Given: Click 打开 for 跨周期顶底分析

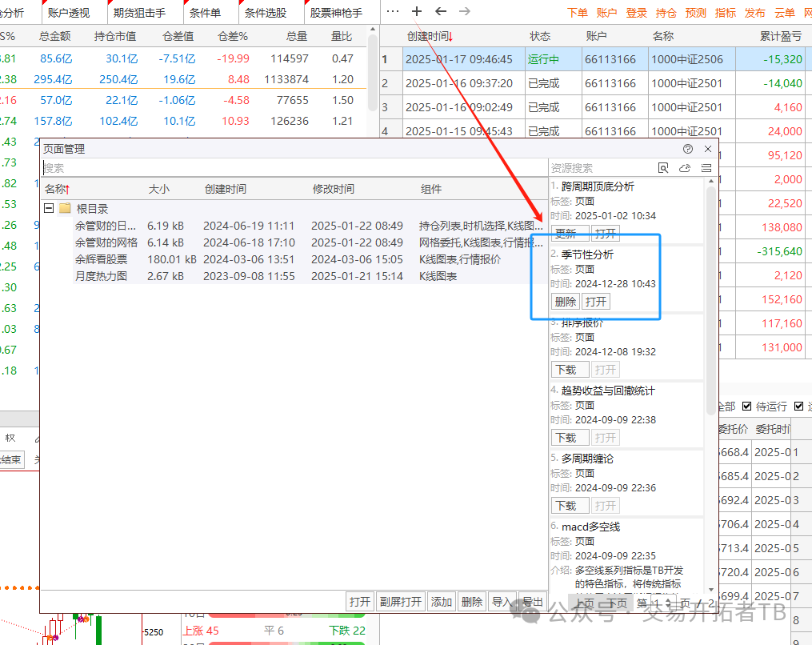Looking at the screenshot, I should coord(606,234).
